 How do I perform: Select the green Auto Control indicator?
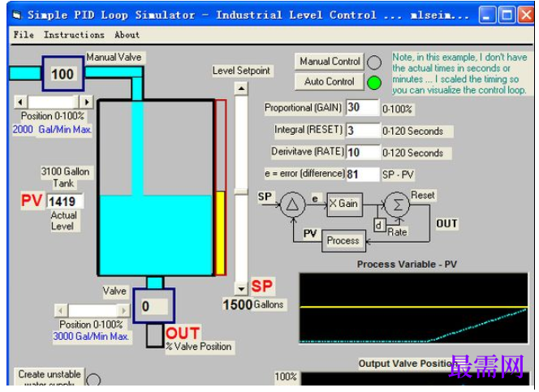click(x=374, y=83)
